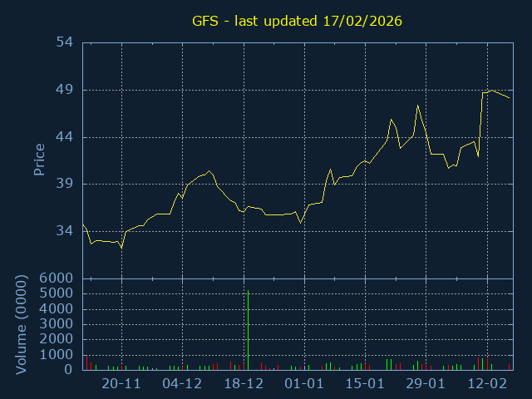Click the volume axis label 1000
The height and width of the screenshot is (399, 532).
click(57, 355)
